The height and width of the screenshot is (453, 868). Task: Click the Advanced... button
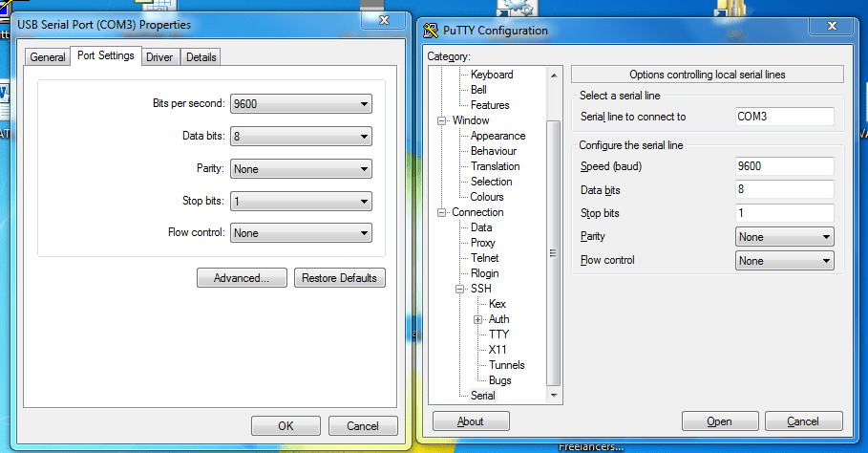point(242,278)
